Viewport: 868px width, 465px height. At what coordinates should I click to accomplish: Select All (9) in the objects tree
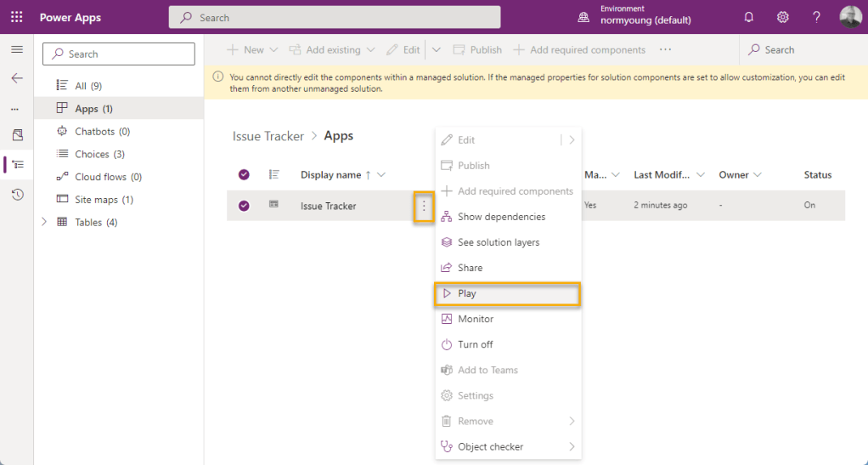tap(118, 85)
